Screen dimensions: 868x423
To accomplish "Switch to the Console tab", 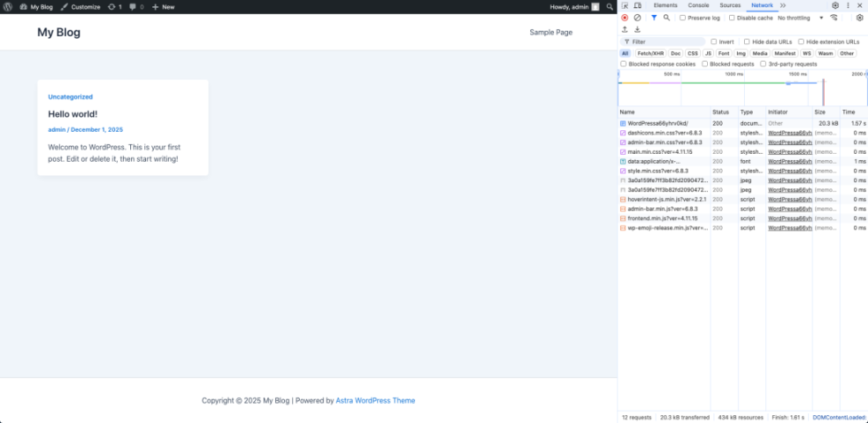I will tap(698, 5).
